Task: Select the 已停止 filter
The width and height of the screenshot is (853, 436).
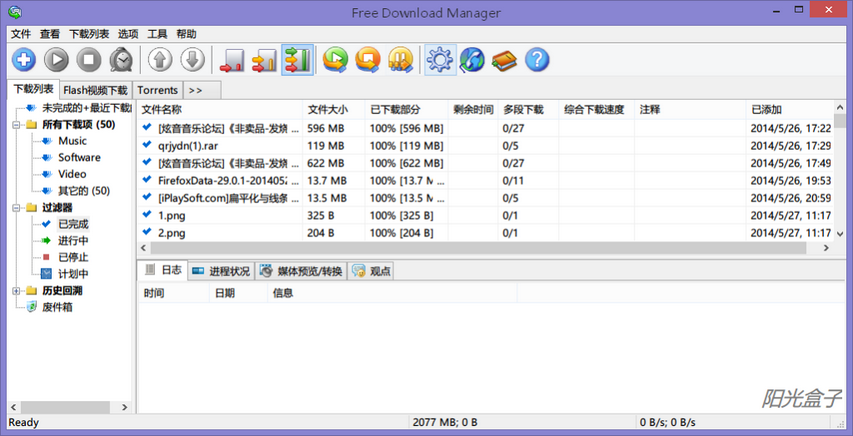Action: click(73, 257)
